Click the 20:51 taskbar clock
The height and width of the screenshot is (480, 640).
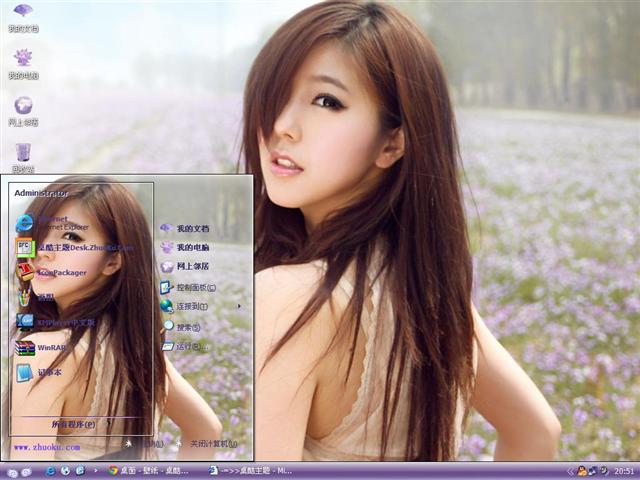tap(624, 471)
